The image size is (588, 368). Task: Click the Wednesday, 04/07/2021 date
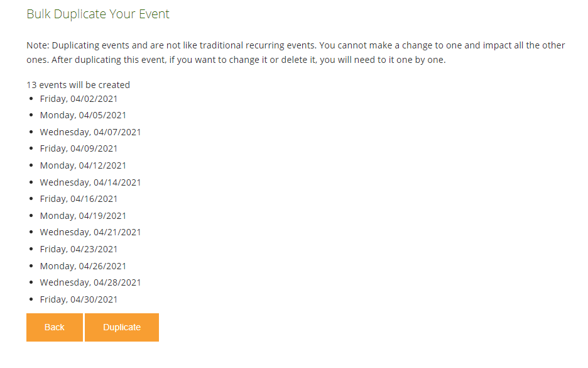coord(90,132)
